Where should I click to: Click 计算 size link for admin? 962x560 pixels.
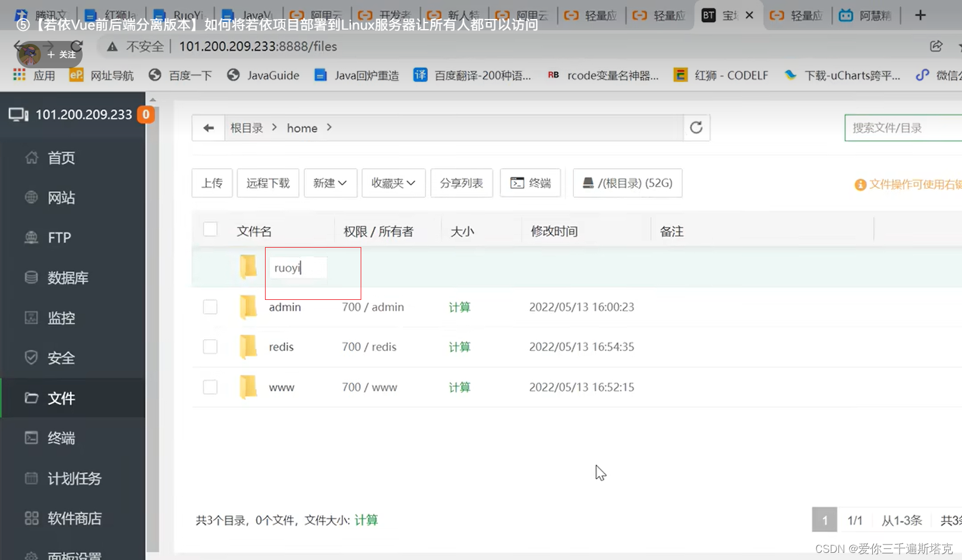click(459, 307)
